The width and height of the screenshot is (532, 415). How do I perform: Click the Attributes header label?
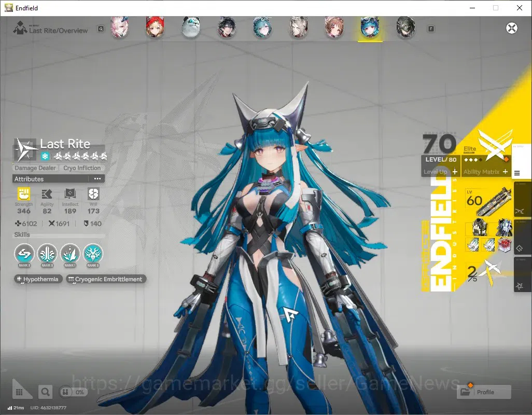tap(29, 179)
